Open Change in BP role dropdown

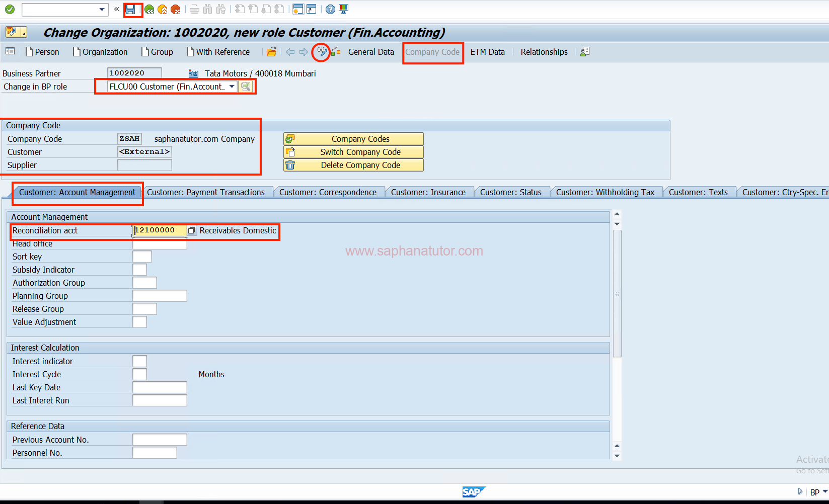[232, 87]
